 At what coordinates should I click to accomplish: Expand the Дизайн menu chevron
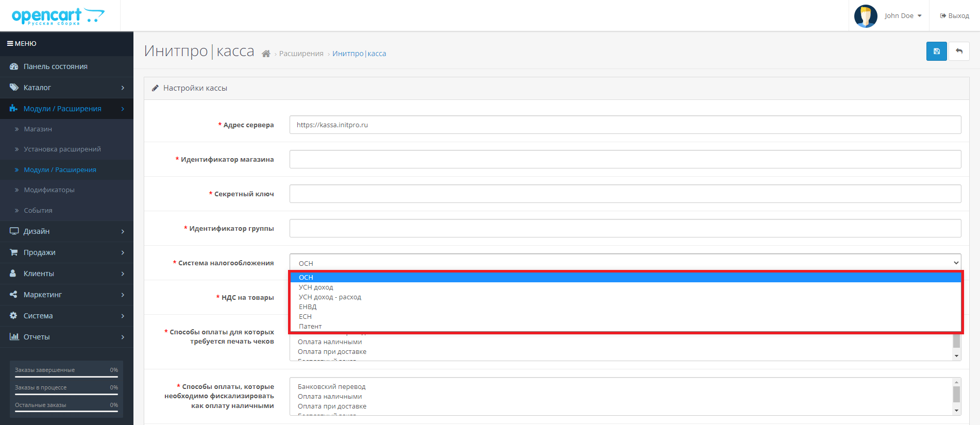coord(123,232)
